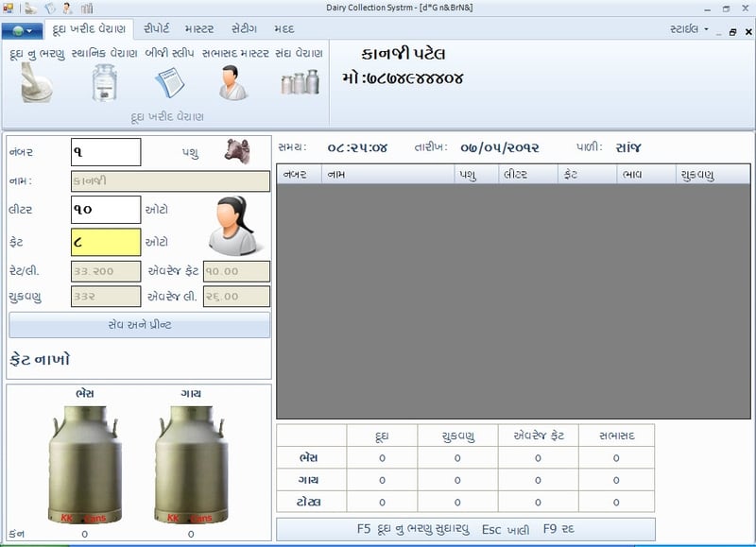Click into the yellow ફેટ input field
Viewport: 756px width, 547px height.
pyautogui.click(x=106, y=242)
